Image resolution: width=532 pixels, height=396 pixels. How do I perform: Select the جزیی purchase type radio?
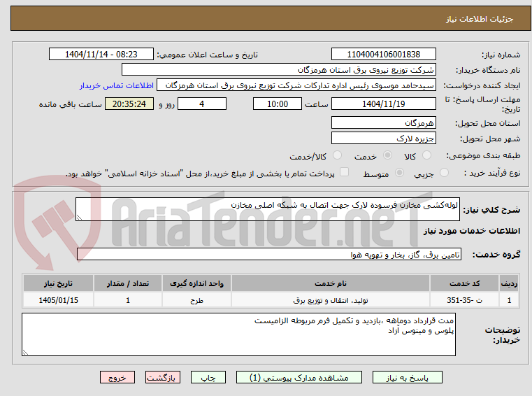point(444,173)
